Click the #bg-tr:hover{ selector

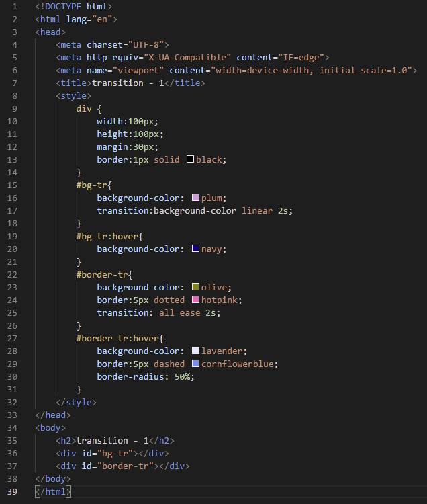click(x=109, y=237)
